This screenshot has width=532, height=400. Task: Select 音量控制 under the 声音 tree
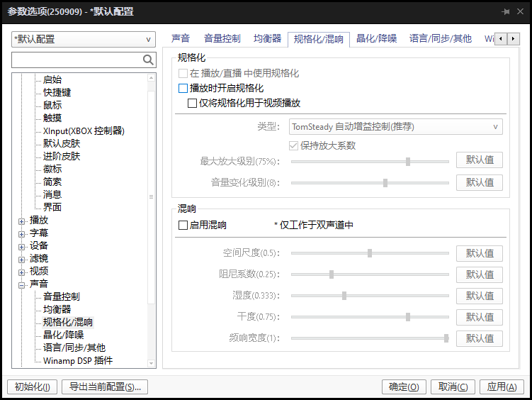[x=62, y=297]
